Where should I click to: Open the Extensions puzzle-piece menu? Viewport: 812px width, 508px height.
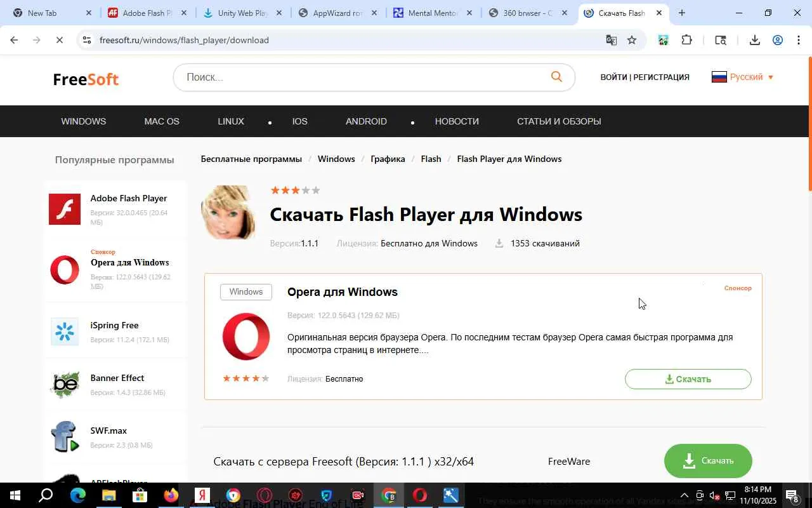686,40
